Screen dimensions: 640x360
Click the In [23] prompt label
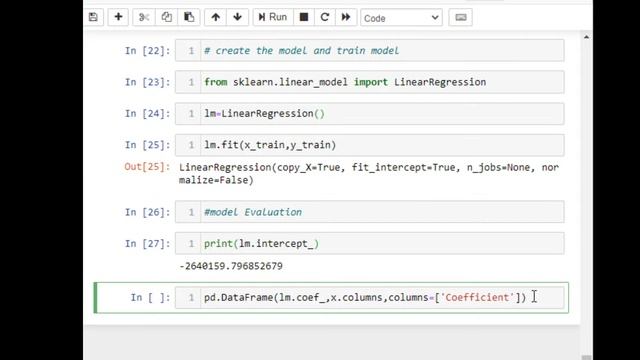pyautogui.click(x=147, y=82)
